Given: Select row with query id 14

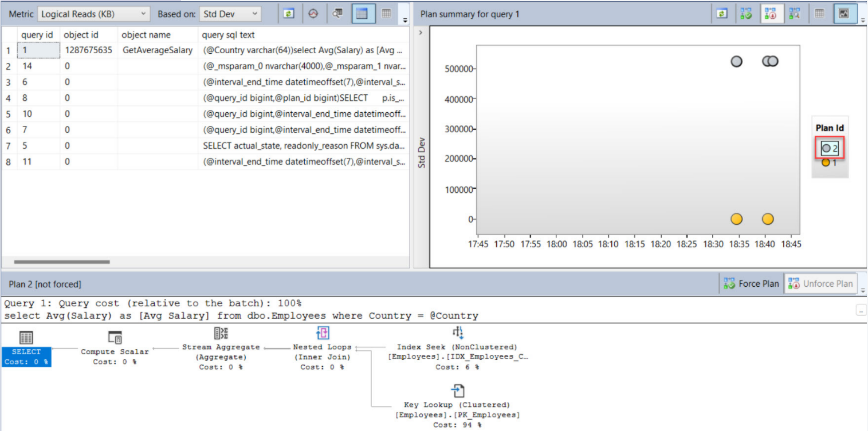Looking at the screenshot, I should click(205, 66).
